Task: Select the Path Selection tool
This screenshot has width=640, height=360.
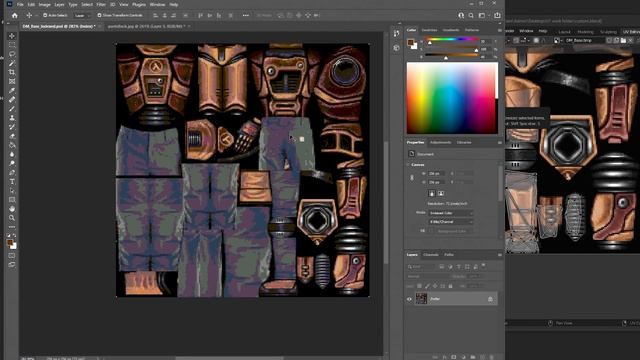Action: pos(12,191)
